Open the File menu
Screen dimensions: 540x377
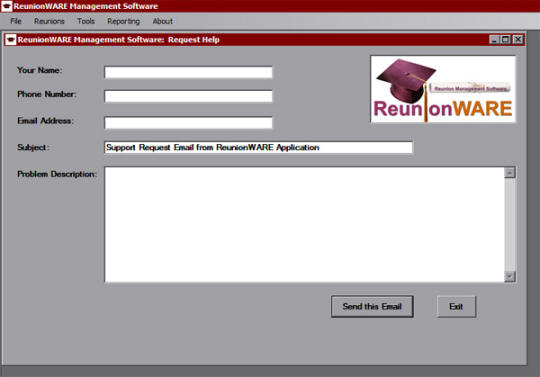(x=16, y=21)
